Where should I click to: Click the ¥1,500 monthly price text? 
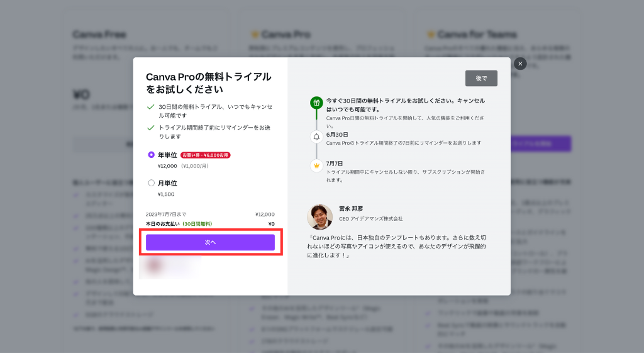[x=166, y=194]
